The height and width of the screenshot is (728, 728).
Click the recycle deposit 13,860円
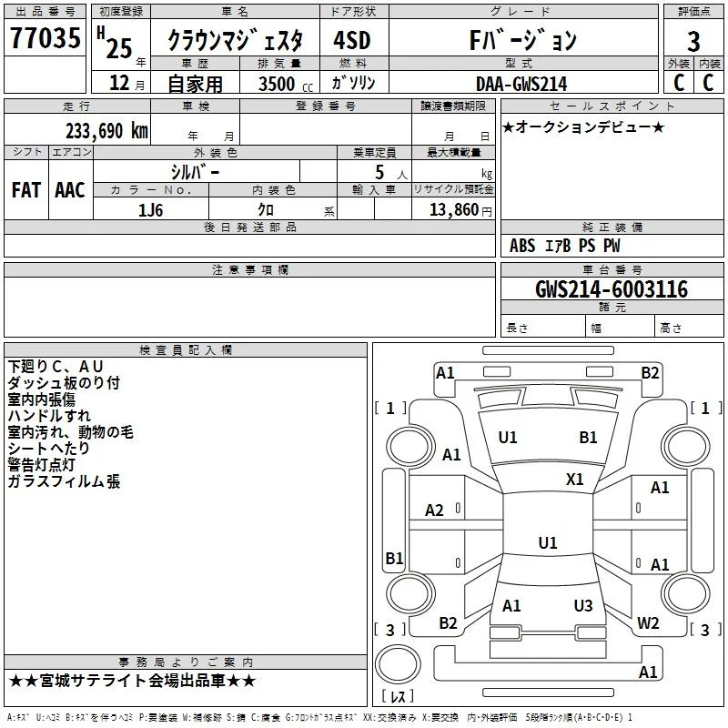460,210
